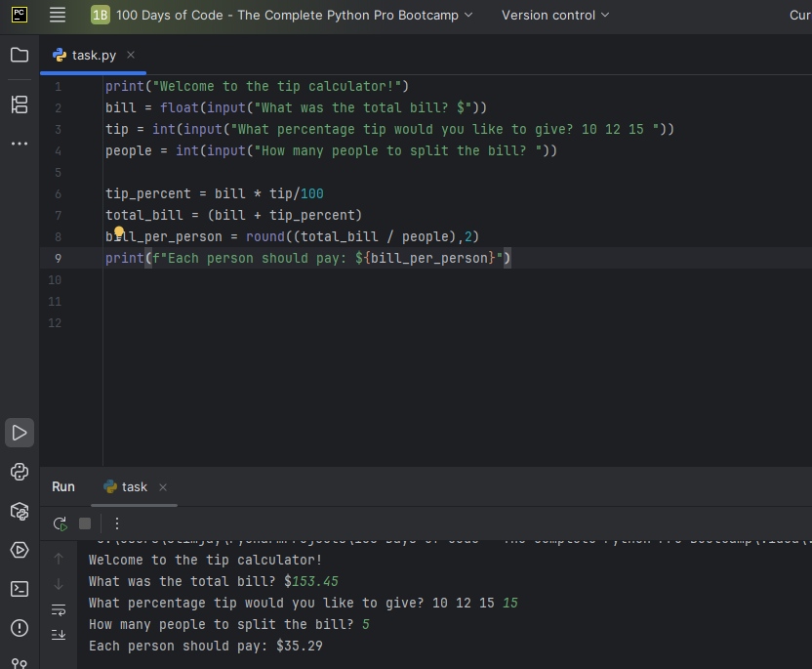Click 'float' on code line 2
The height and width of the screenshot is (669, 812).
coord(180,107)
